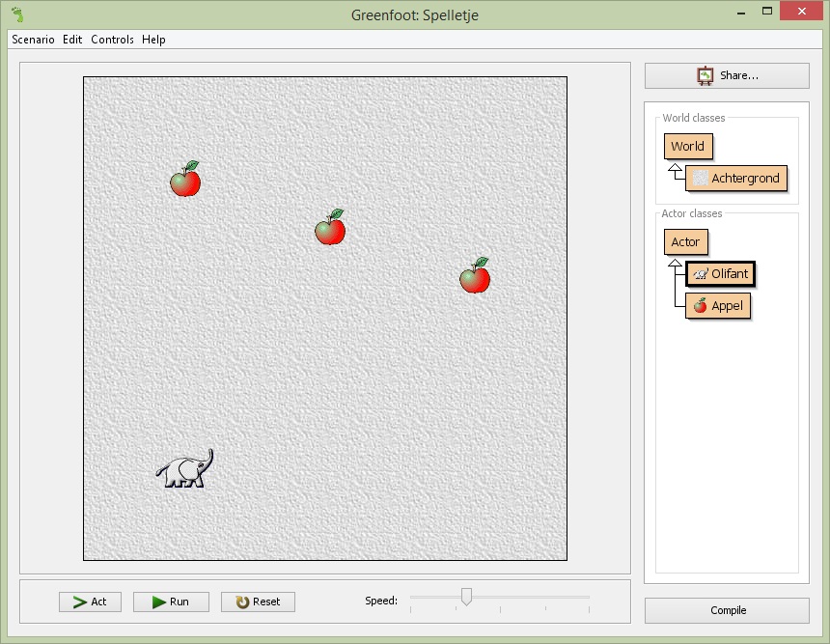Minimize the Greenfoot window
Image resolution: width=830 pixels, height=644 pixels.
[x=741, y=12]
